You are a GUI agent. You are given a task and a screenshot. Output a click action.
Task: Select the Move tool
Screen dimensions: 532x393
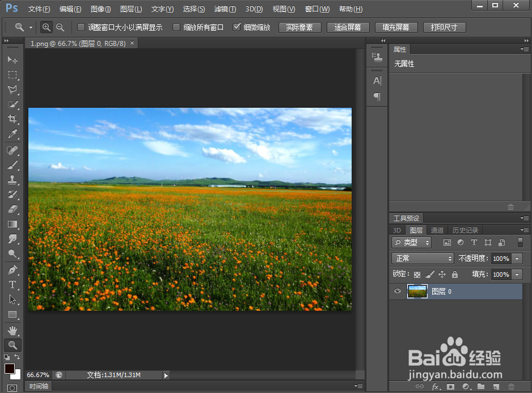point(12,60)
